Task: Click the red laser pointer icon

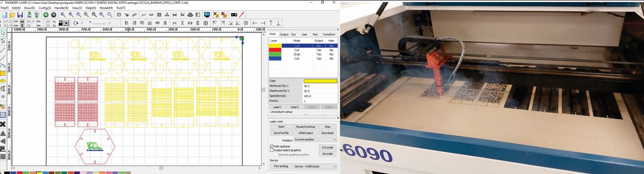Action: (x=241, y=15)
